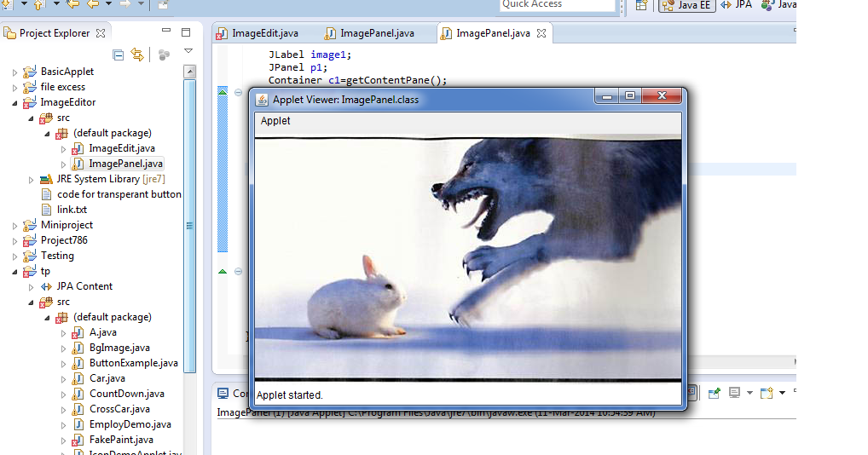This screenshot has width=868, height=455.
Task: Minimize the Project Explorer view
Action: [x=165, y=30]
